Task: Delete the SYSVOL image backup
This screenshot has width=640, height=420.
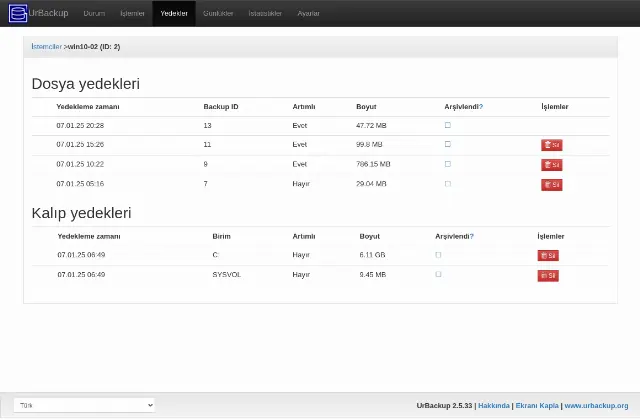Action: coord(548,276)
